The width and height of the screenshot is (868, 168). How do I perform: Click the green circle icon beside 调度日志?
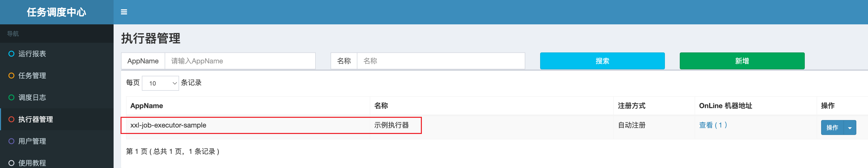point(11,97)
